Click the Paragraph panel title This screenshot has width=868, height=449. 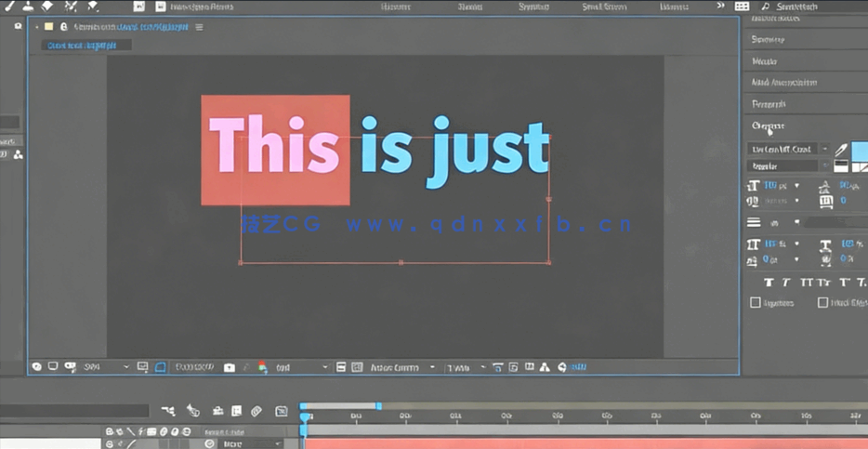point(769,104)
